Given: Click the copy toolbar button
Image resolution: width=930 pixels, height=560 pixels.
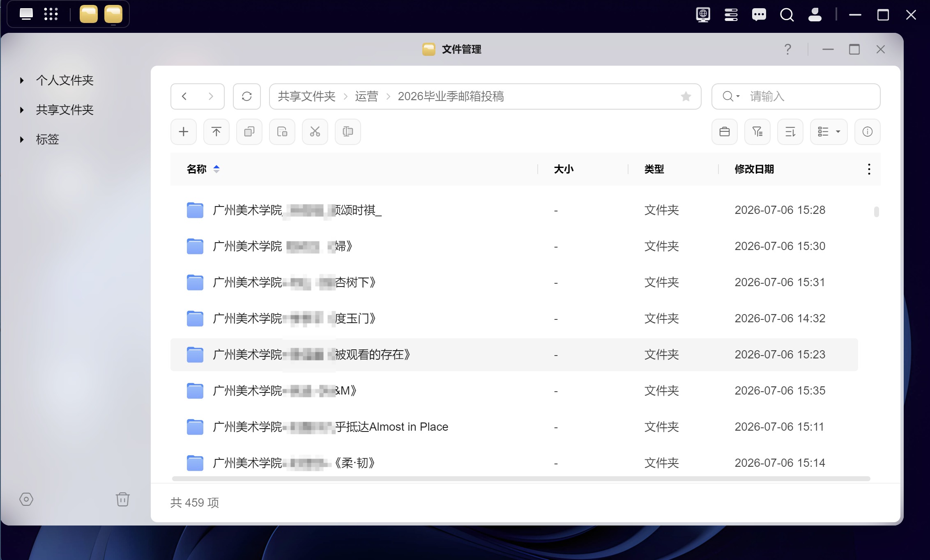Looking at the screenshot, I should pos(249,132).
